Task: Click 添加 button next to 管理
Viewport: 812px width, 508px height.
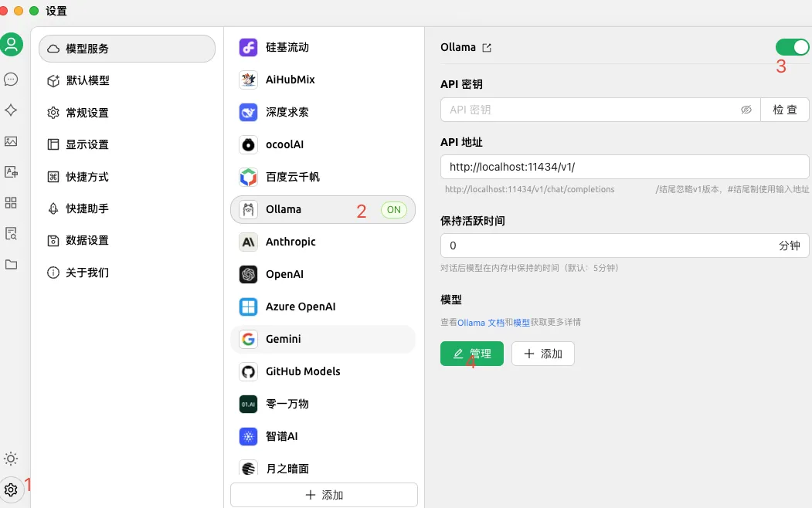Action: 542,354
